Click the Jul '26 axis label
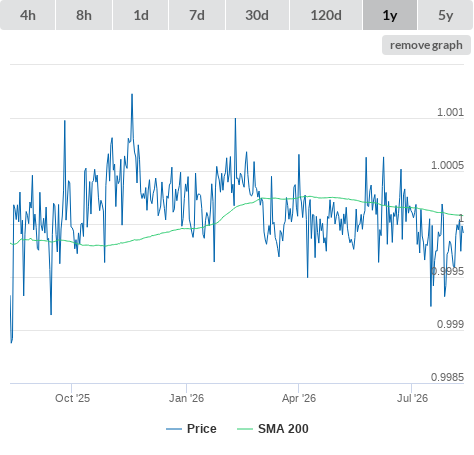 pyautogui.click(x=412, y=398)
